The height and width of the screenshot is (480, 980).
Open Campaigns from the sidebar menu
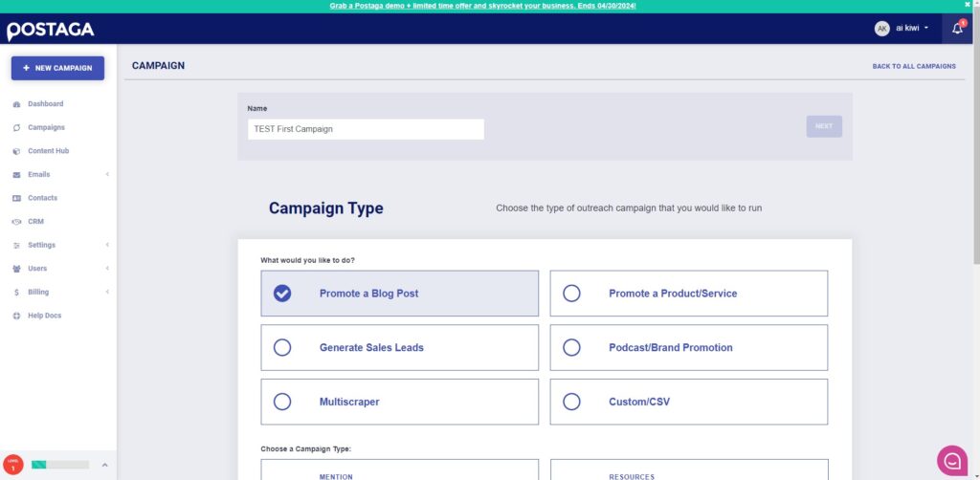(x=46, y=127)
